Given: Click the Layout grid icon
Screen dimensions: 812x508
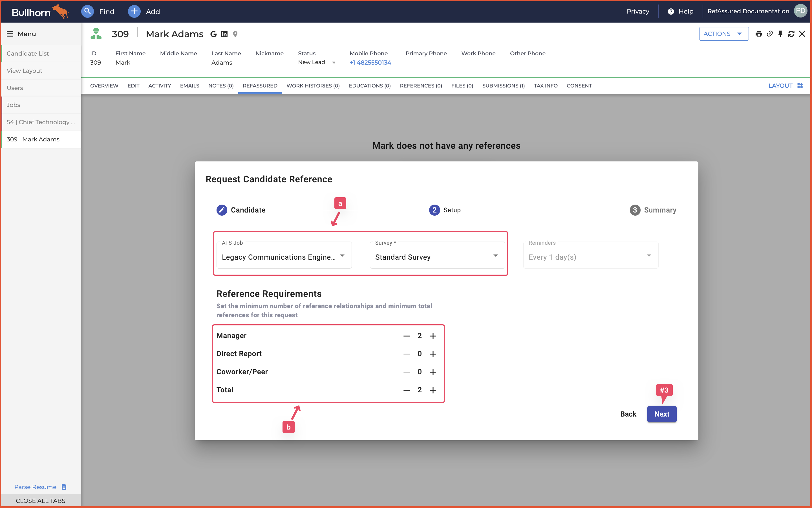Looking at the screenshot, I should click(800, 86).
